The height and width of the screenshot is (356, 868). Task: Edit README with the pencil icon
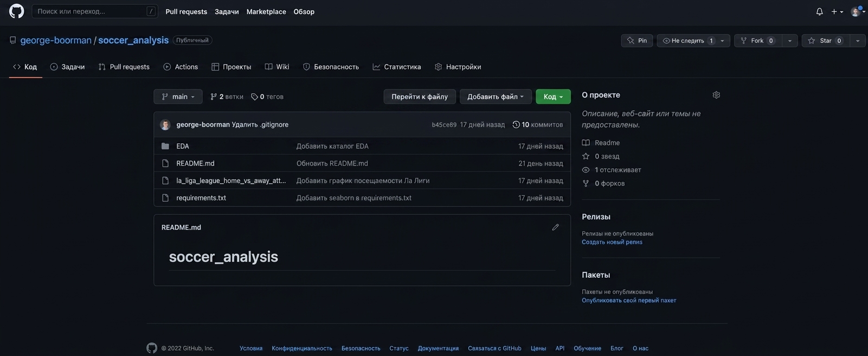pos(555,227)
